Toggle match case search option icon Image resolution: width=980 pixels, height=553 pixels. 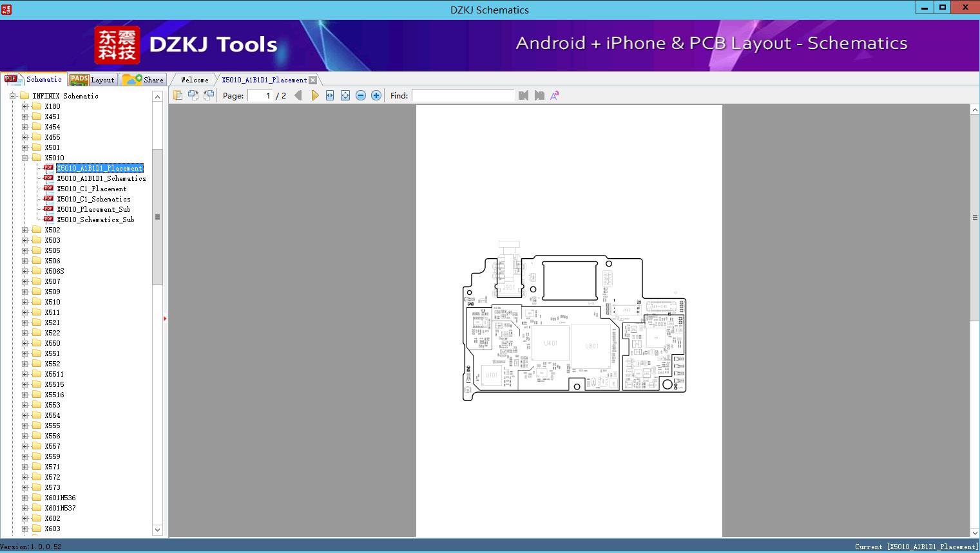tap(554, 95)
